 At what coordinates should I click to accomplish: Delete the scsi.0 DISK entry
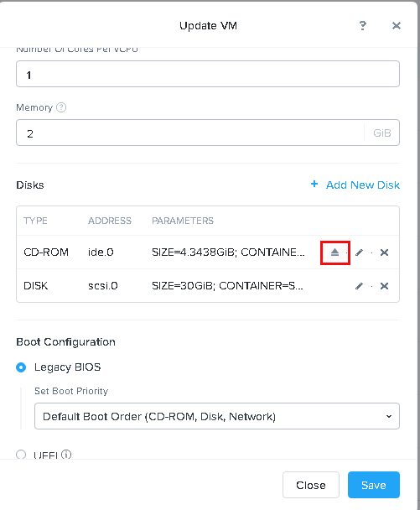click(x=384, y=286)
